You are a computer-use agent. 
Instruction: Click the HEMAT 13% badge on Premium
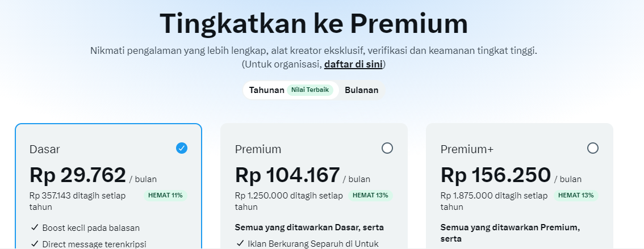pyautogui.click(x=371, y=195)
